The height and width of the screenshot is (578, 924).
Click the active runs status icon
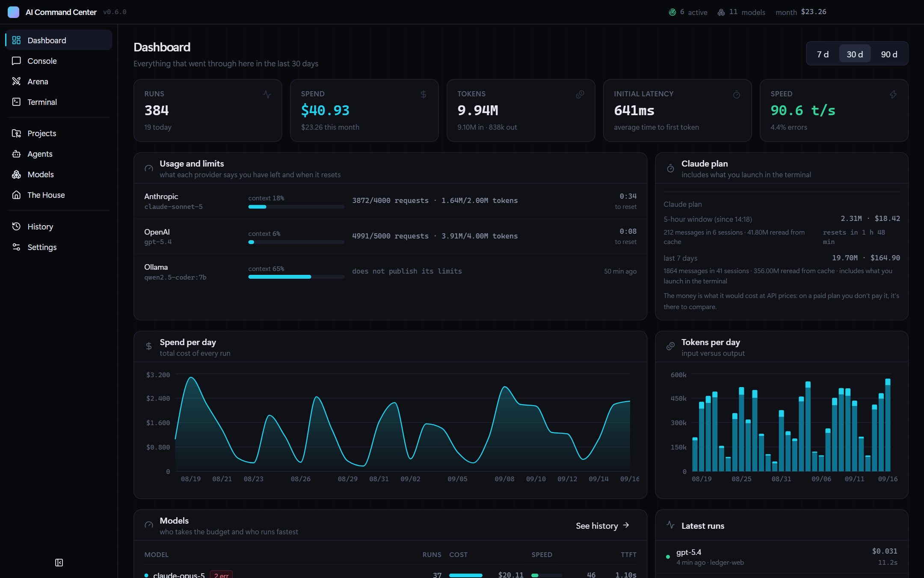click(672, 12)
